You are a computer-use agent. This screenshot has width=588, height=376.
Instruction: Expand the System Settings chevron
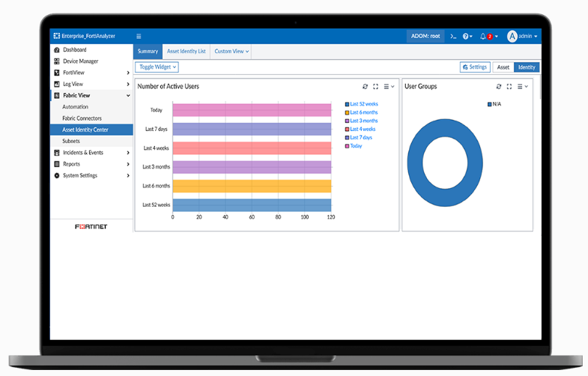coord(128,175)
